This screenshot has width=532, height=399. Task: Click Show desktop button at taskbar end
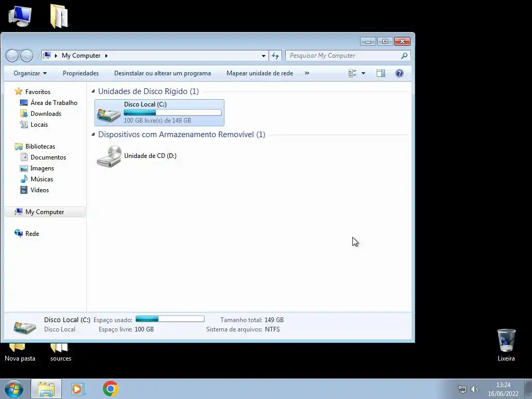[x=528, y=389]
